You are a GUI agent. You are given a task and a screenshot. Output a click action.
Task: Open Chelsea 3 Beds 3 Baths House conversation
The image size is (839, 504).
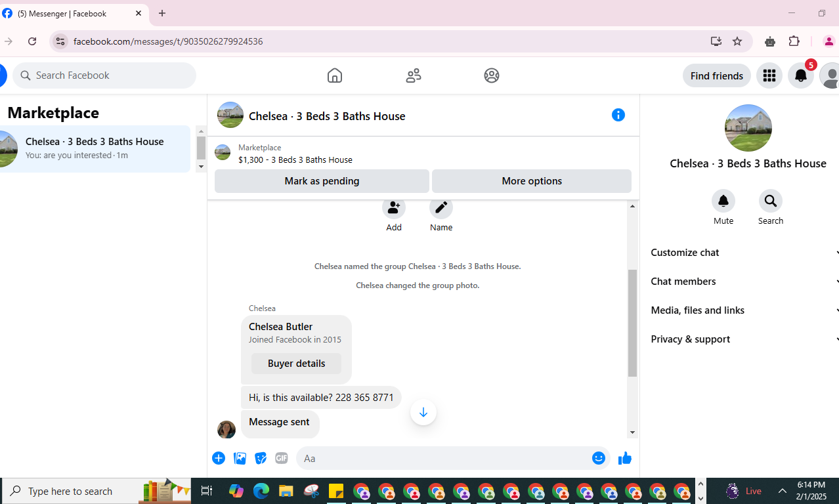click(95, 148)
